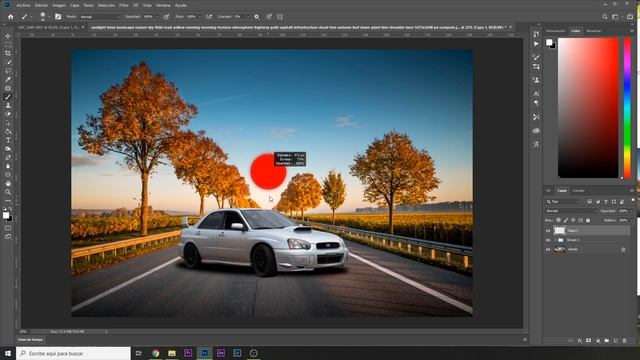Select the Rectangular Marquee tool

point(8,44)
